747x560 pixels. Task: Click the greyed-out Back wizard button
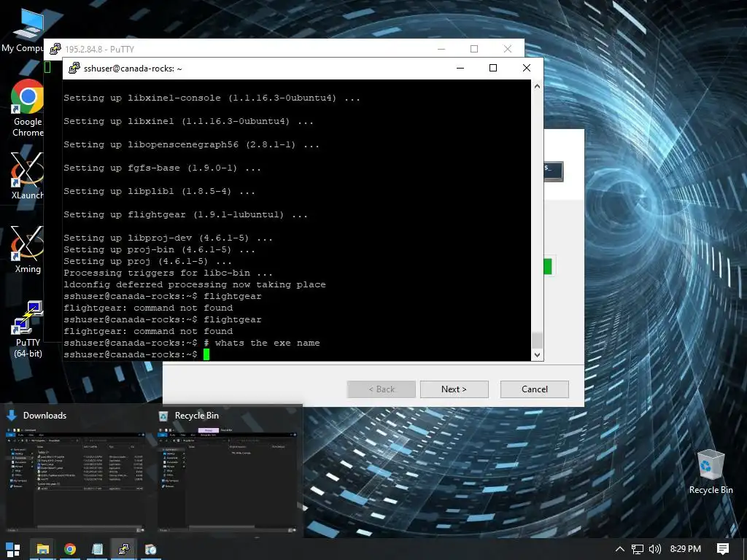tap(381, 389)
